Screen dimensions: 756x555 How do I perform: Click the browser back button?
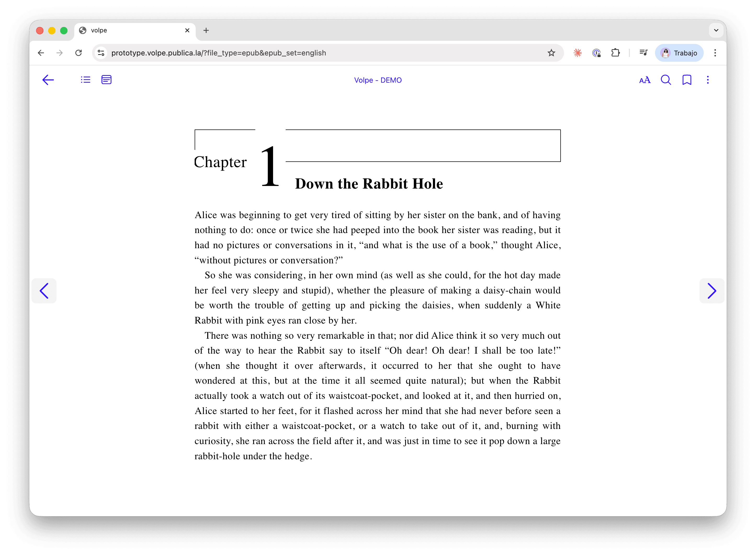coord(41,53)
